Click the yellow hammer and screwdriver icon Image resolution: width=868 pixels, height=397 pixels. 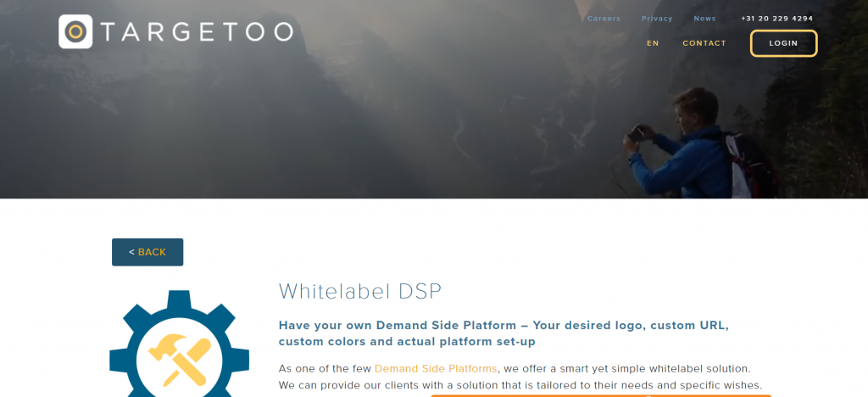[181, 359]
